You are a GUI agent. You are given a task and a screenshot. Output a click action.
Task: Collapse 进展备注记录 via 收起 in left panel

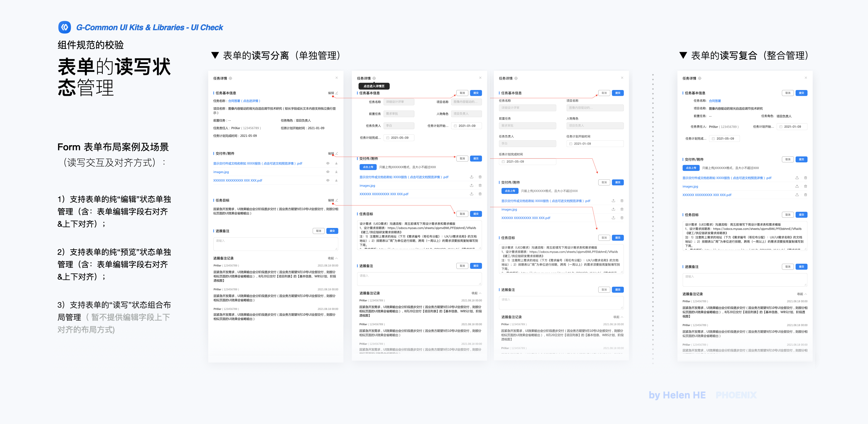point(331,258)
